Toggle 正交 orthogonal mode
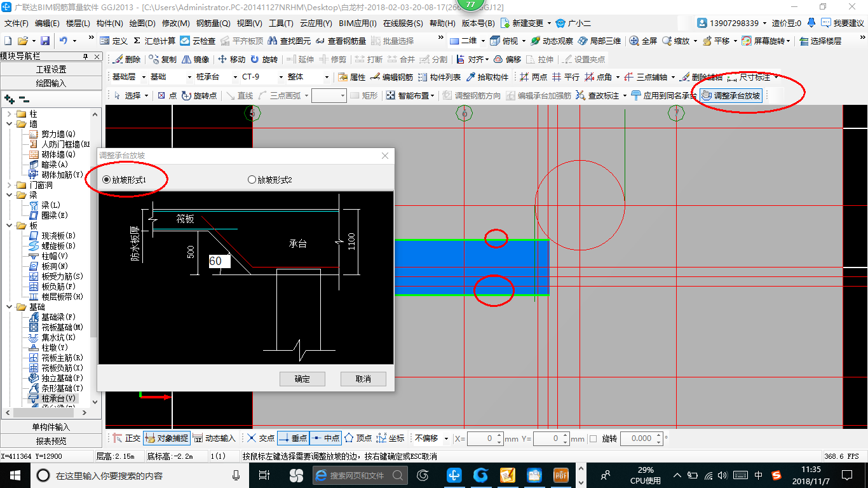Screen dimensions: 868x488 (x=126, y=438)
